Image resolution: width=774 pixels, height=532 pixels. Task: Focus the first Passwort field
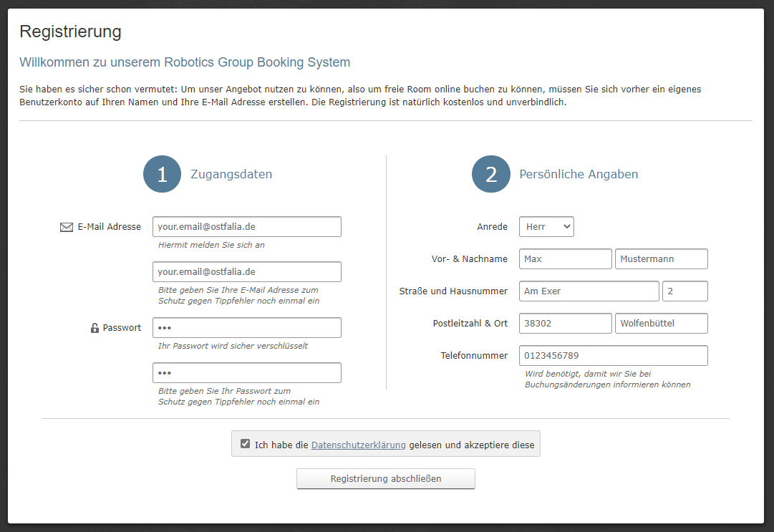[246, 328]
